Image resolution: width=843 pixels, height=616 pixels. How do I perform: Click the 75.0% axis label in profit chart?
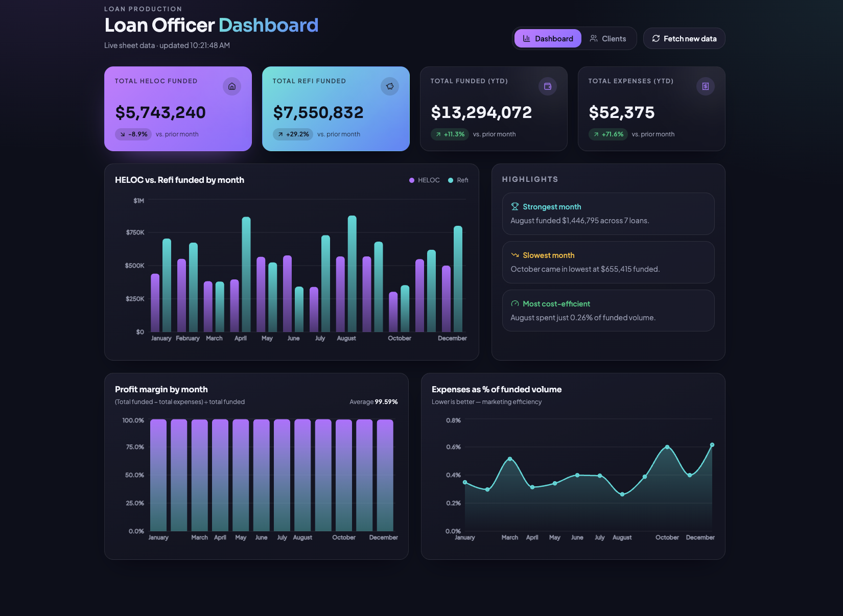pos(135,447)
